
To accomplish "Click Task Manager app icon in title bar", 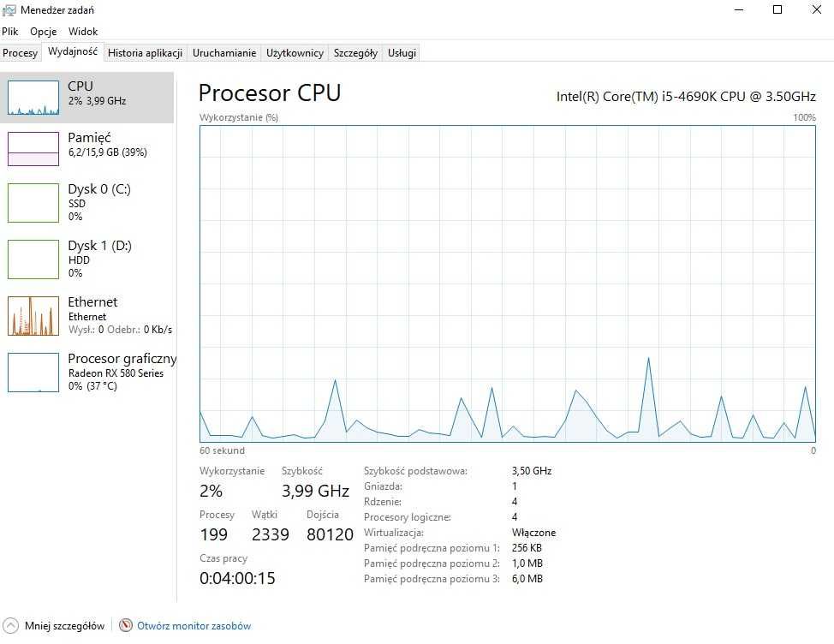I will click(x=9, y=10).
